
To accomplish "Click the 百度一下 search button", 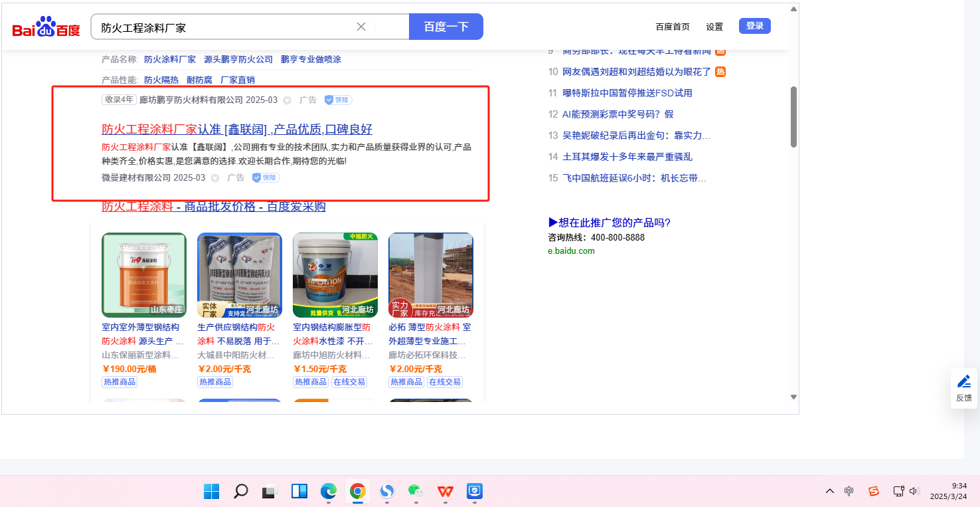I will (446, 27).
